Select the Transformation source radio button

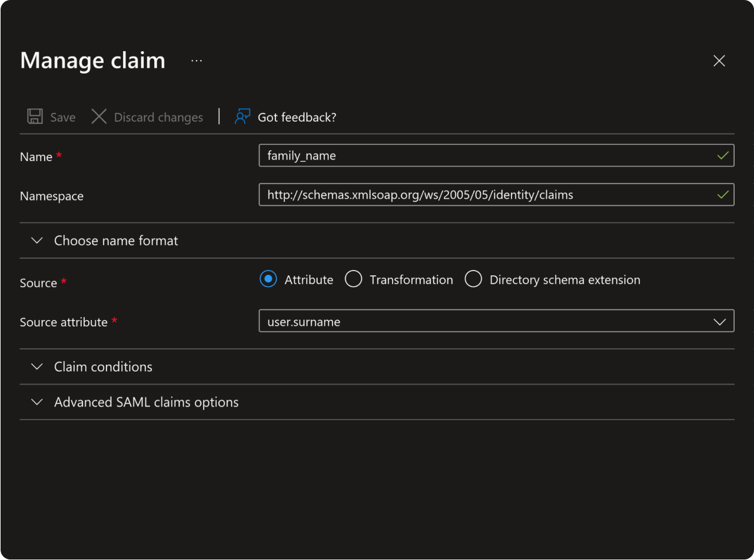tap(353, 279)
